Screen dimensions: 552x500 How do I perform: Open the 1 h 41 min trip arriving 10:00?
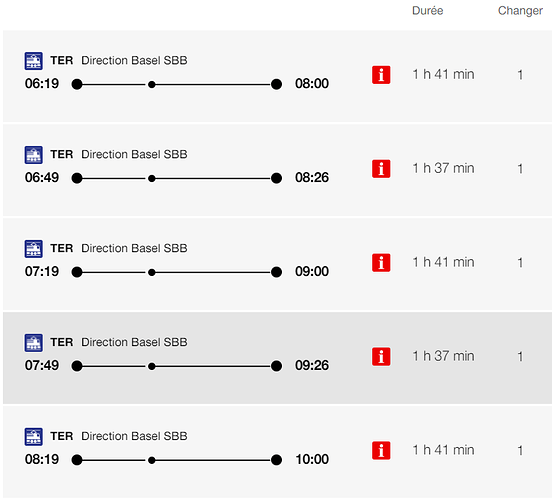point(277,452)
